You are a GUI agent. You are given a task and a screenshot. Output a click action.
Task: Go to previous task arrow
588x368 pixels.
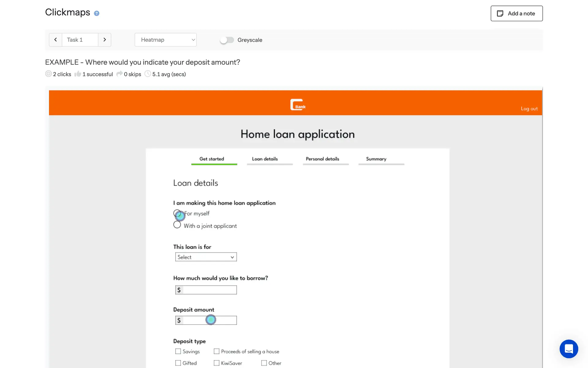(x=55, y=40)
